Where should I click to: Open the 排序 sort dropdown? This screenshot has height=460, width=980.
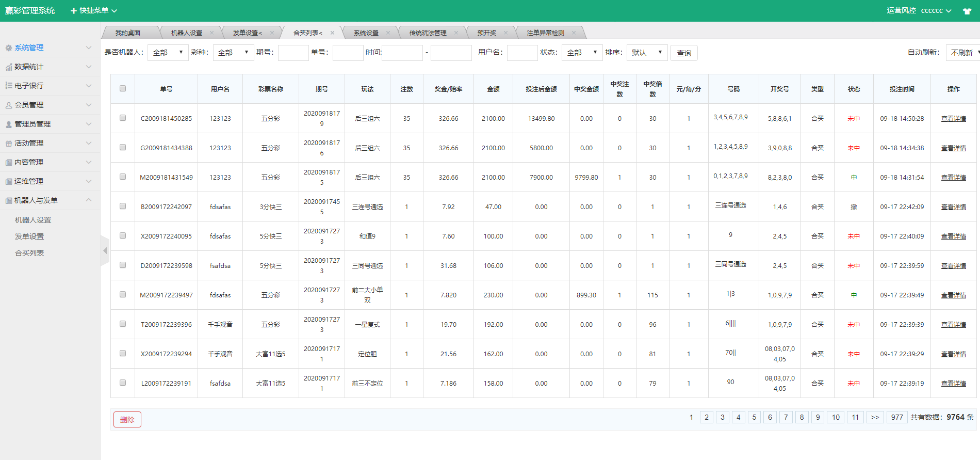pyautogui.click(x=647, y=53)
